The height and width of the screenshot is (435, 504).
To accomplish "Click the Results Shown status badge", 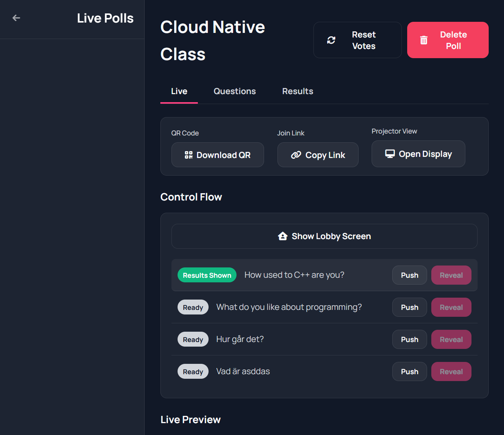I will click(207, 275).
